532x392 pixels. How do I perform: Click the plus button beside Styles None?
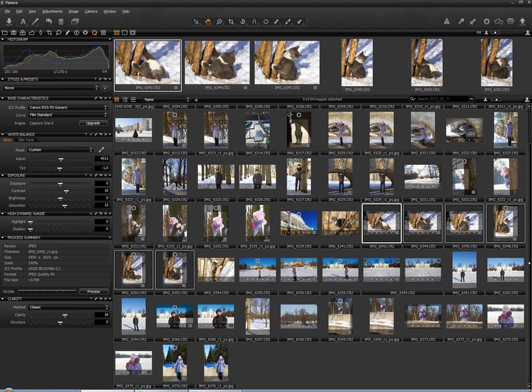pyautogui.click(x=105, y=88)
